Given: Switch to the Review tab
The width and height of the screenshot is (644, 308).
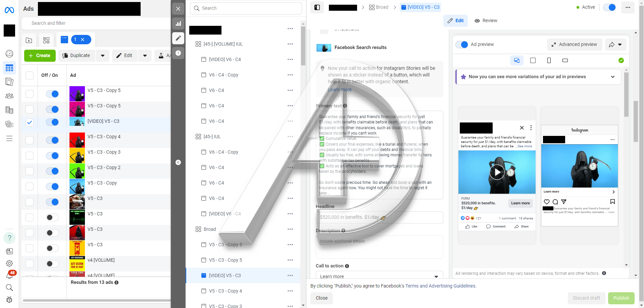Looking at the screenshot, I should tap(486, 21).
